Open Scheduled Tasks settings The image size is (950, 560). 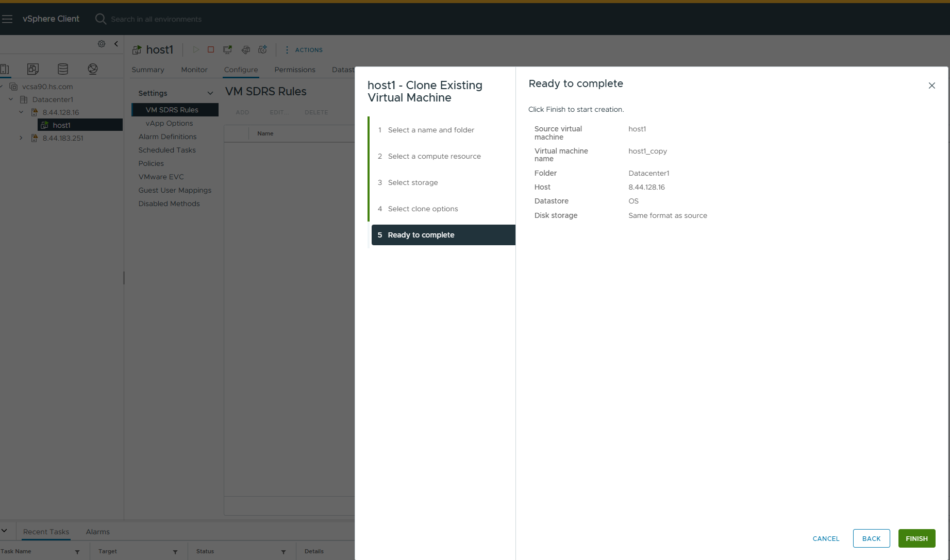167,150
